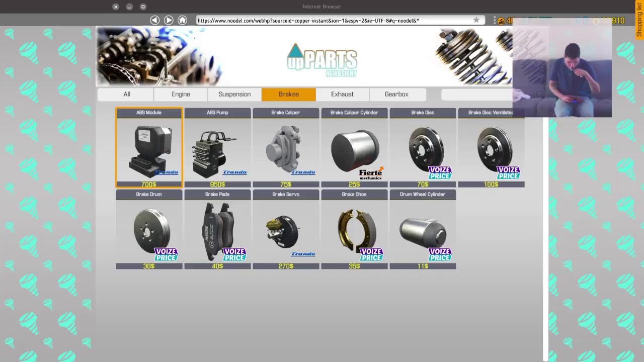Open the Gearbox category tab
This screenshot has height=362, width=644.
[x=396, y=94]
